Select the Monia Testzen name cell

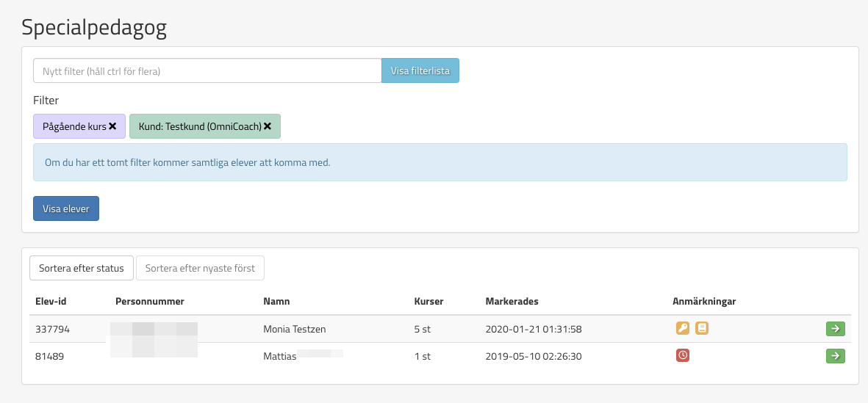tap(294, 329)
